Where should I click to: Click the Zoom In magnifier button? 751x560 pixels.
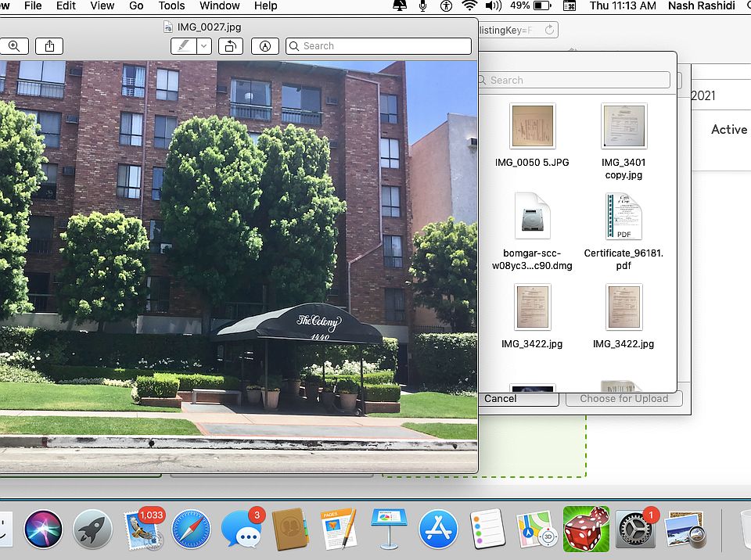tap(13, 46)
